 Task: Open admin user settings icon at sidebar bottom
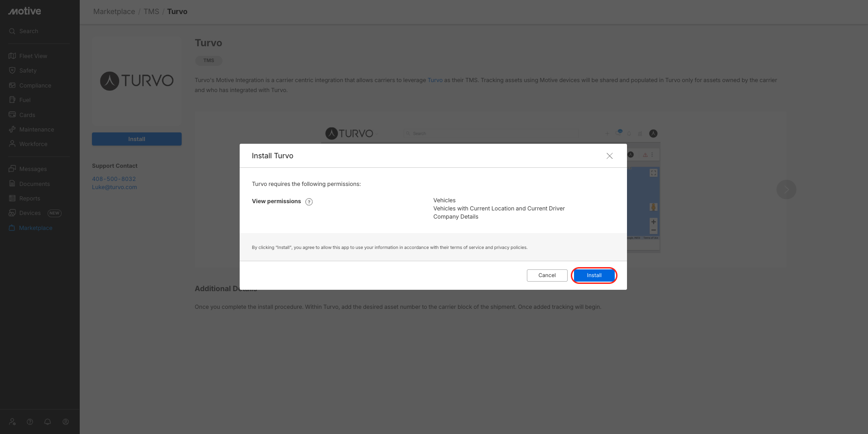(13, 422)
